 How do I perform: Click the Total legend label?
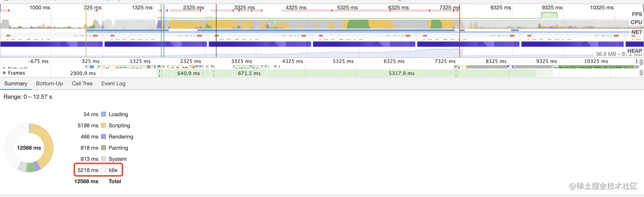pyautogui.click(x=115, y=181)
